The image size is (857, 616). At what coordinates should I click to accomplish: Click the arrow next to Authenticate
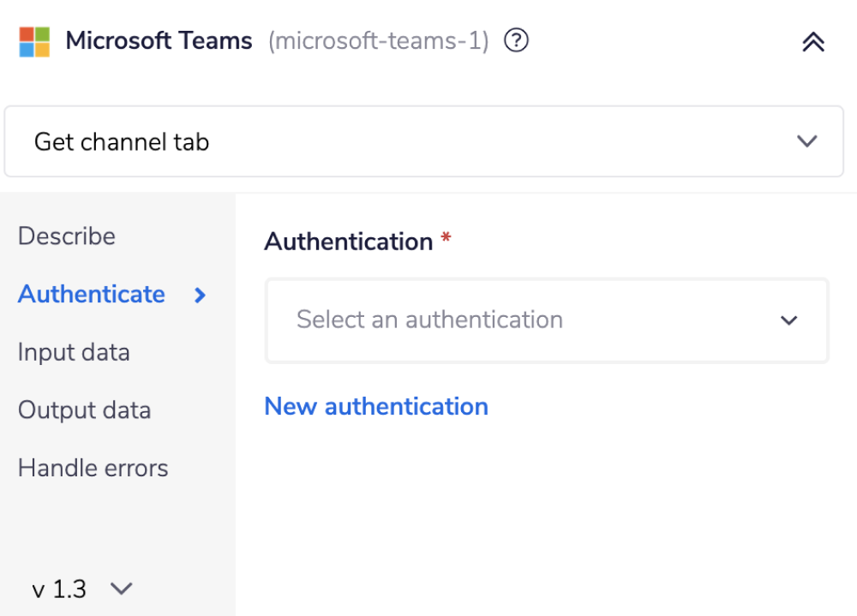pyautogui.click(x=199, y=295)
